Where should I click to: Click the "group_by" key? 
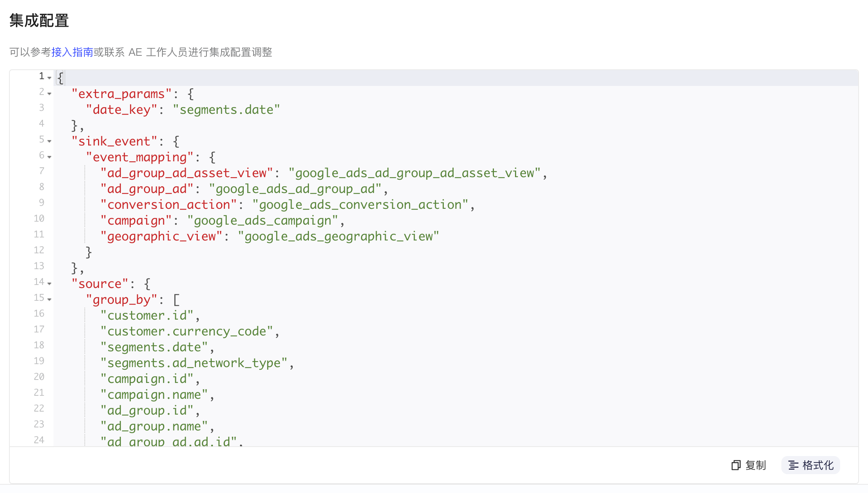122,300
